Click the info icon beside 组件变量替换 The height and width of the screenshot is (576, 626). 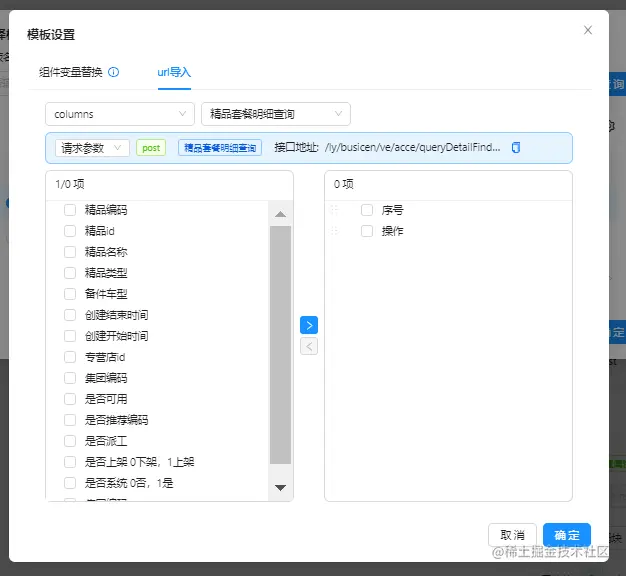pyautogui.click(x=113, y=72)
